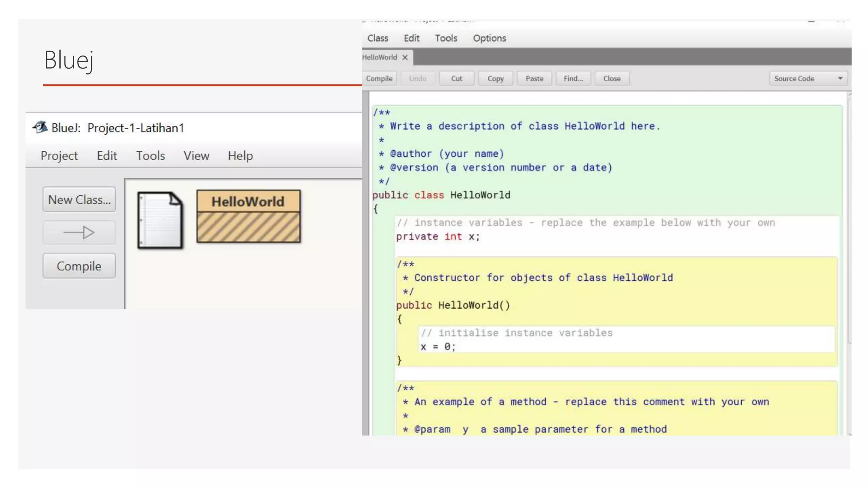The image size is (868, 488).
Task: Click the Copy toolbar button
Action: 495,78
